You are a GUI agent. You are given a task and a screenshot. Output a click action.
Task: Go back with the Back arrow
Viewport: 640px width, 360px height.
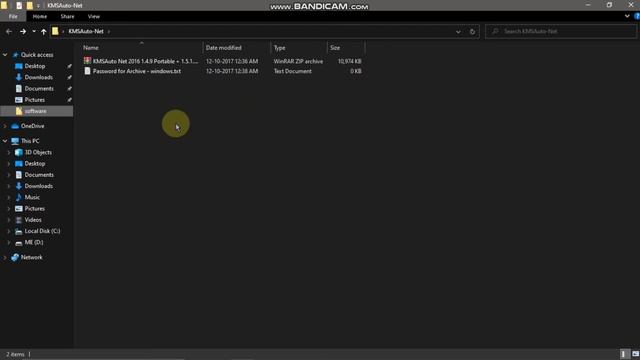pyautogui.click(x=9, y=31)
